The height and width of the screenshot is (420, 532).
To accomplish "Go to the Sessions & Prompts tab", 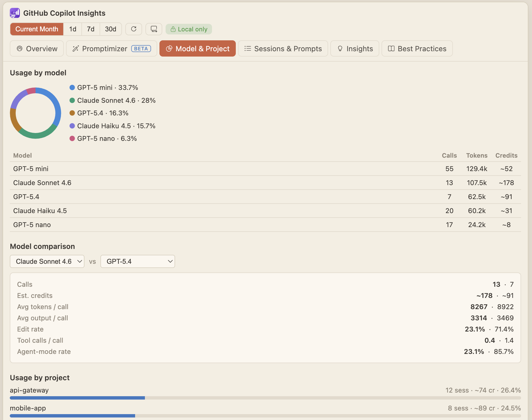I will (x=283, y=48).
